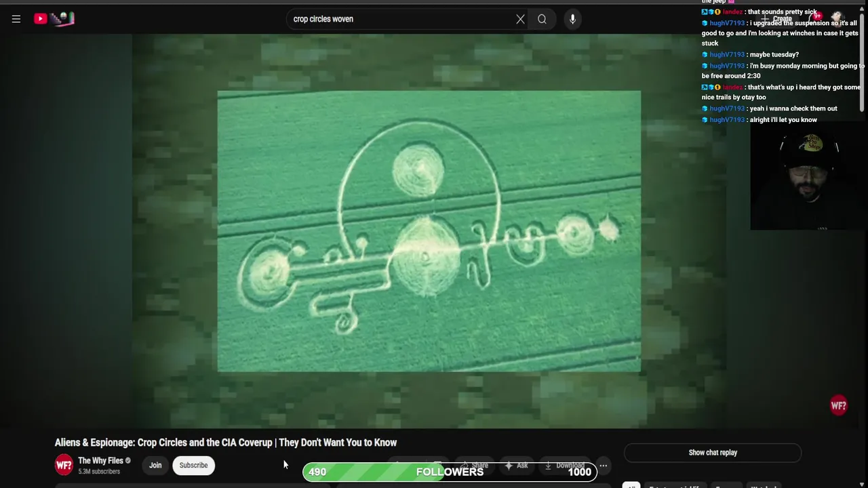Clear the search query with X
The height and width of the screenshot is (488, 868).
tap(520, 19)
